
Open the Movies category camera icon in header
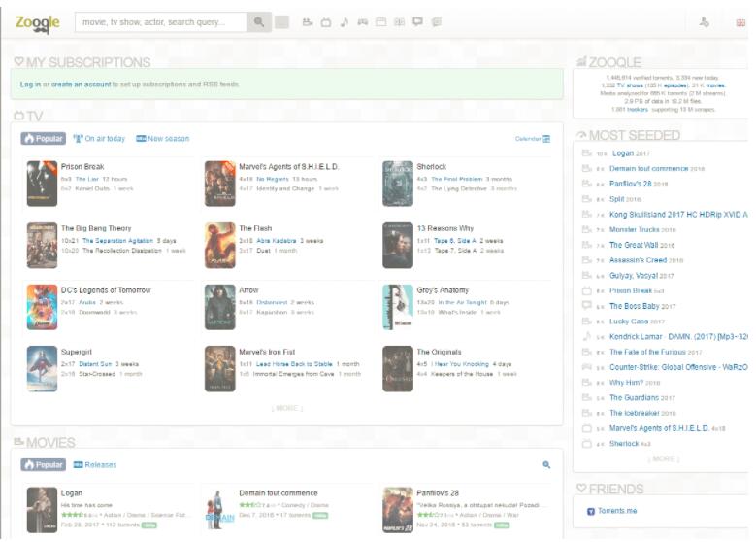click(308, 22)
